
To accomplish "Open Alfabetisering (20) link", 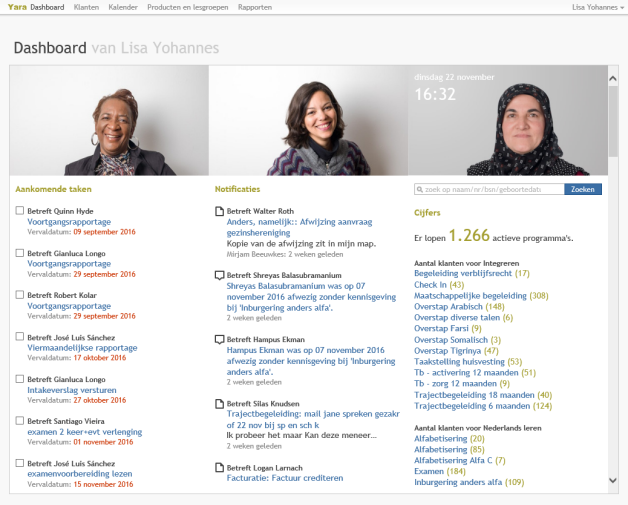I will (441, 439).
